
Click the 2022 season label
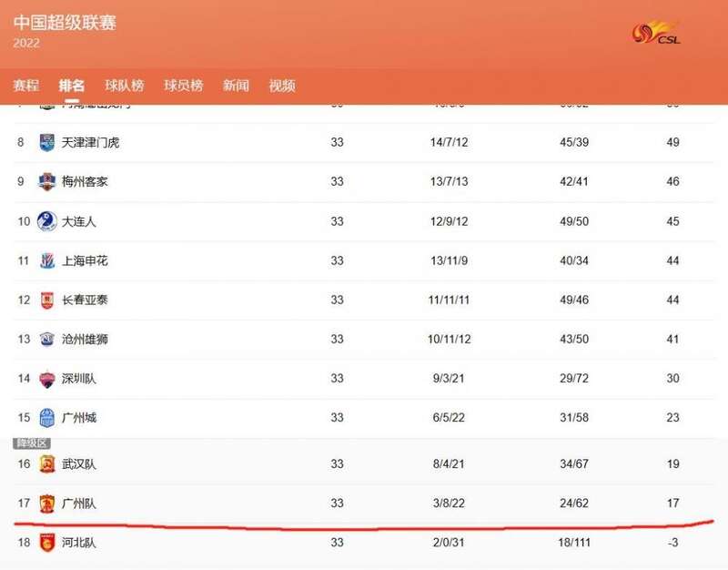(x=26, y=43)
